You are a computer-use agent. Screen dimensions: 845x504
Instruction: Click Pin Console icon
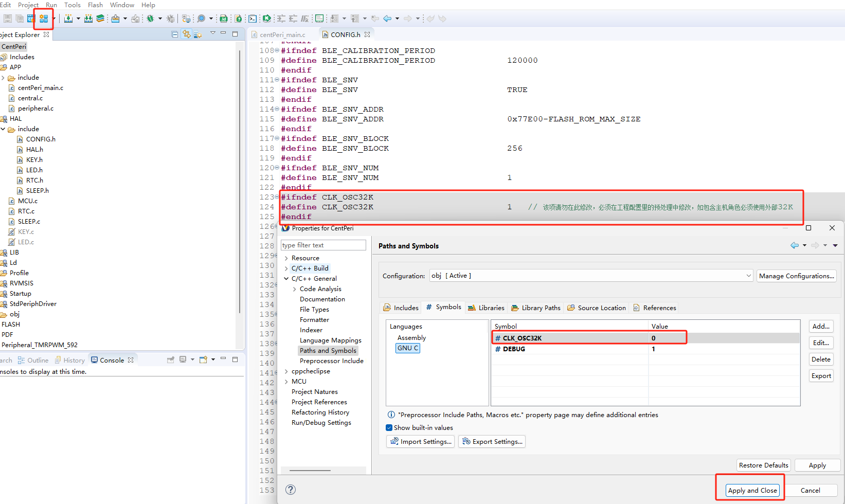[x=170, y=360]
